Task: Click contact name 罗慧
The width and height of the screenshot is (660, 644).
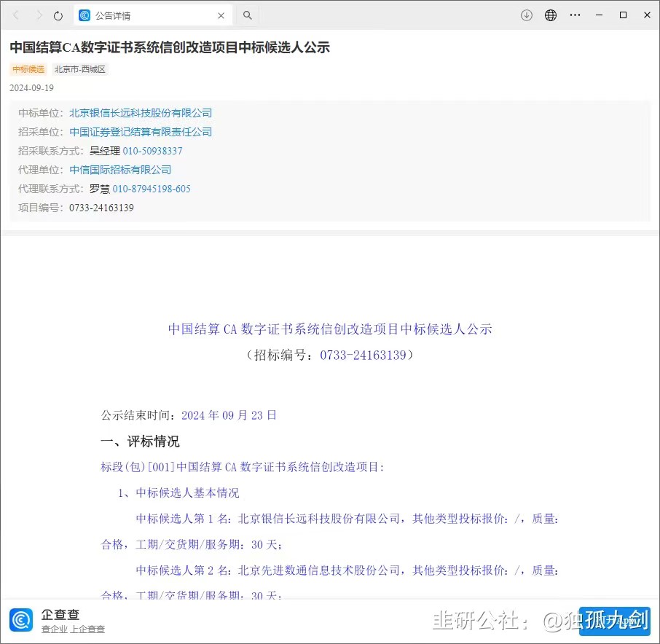Action: pos(100,189)
